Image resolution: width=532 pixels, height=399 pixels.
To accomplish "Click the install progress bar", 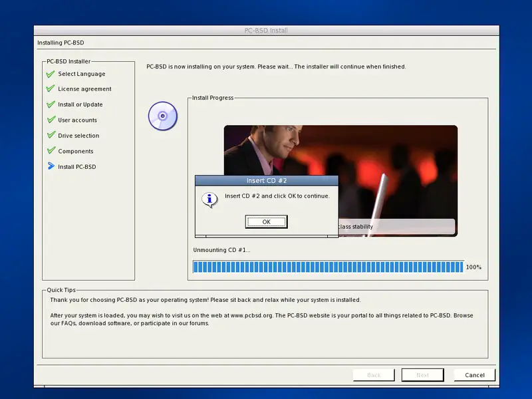I will (328, 267).
